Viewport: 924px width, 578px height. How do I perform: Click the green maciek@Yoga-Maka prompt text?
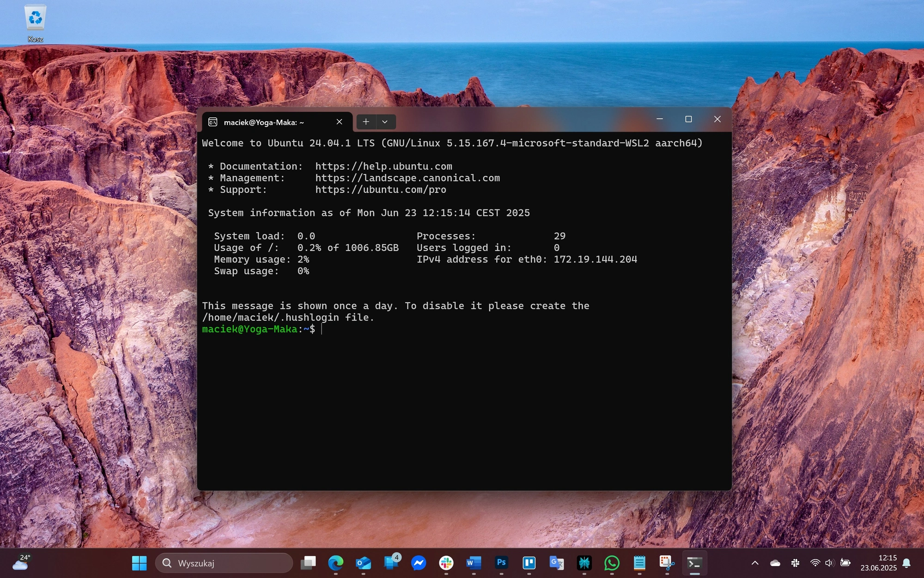(249, 329)
